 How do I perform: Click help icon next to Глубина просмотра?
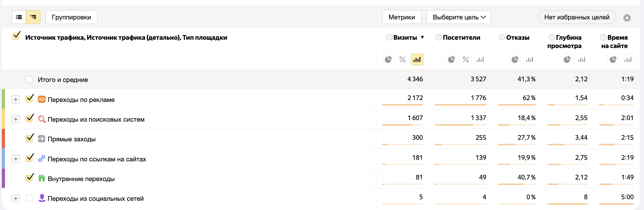(x=551, y=38)
